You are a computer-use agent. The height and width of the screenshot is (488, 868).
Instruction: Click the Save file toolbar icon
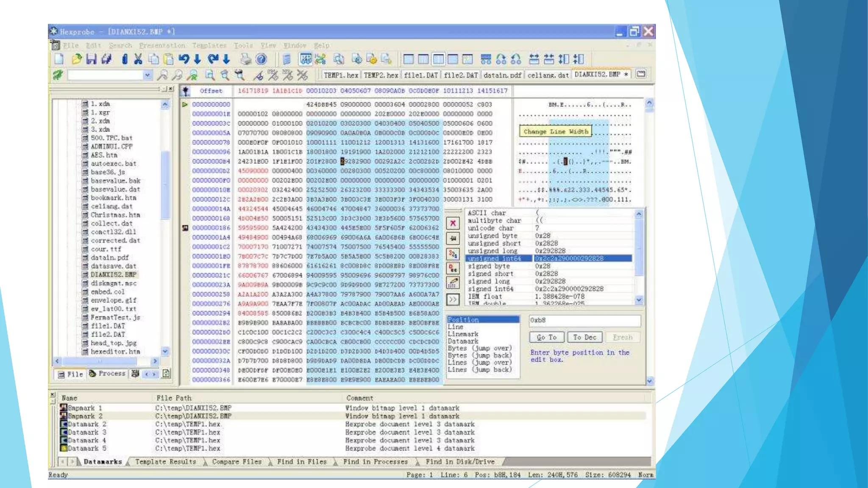point(91,59)
